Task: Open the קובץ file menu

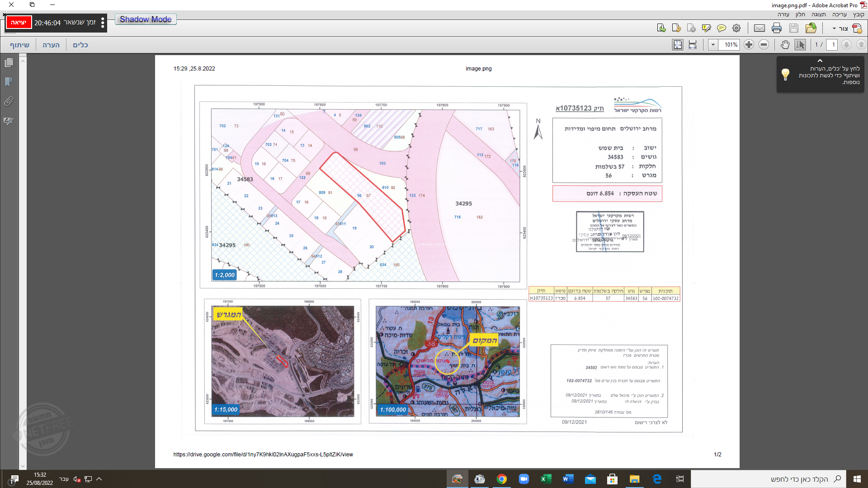Action: (x=859, y=14)
